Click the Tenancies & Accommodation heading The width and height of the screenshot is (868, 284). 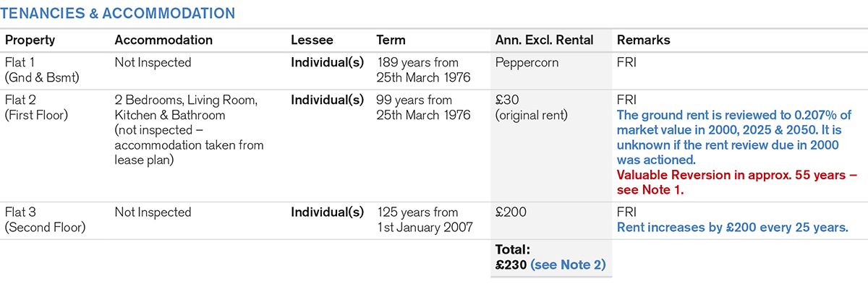click(119, 12)
